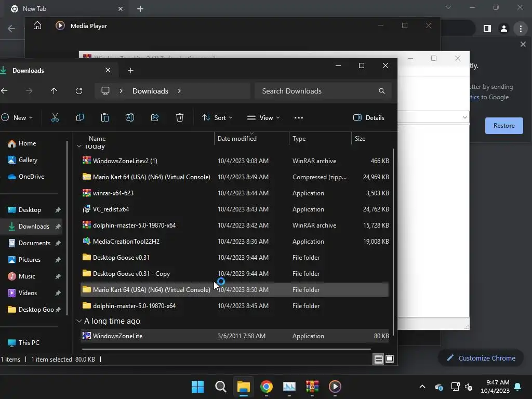Unpin Documents via its pin icon
Viewport: 532px width, 399px height.
(x=58, y=243)
